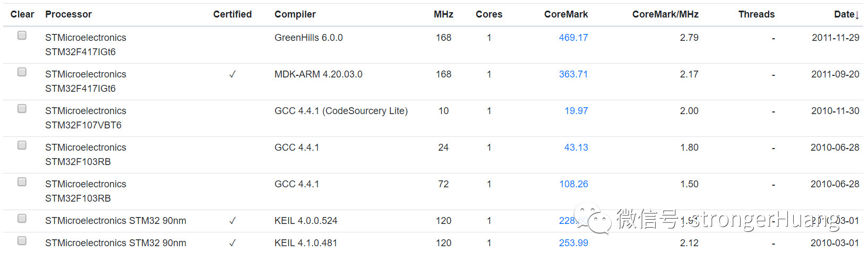
Task: Sort by the CoreMark column header
Action: click(566, 14)
